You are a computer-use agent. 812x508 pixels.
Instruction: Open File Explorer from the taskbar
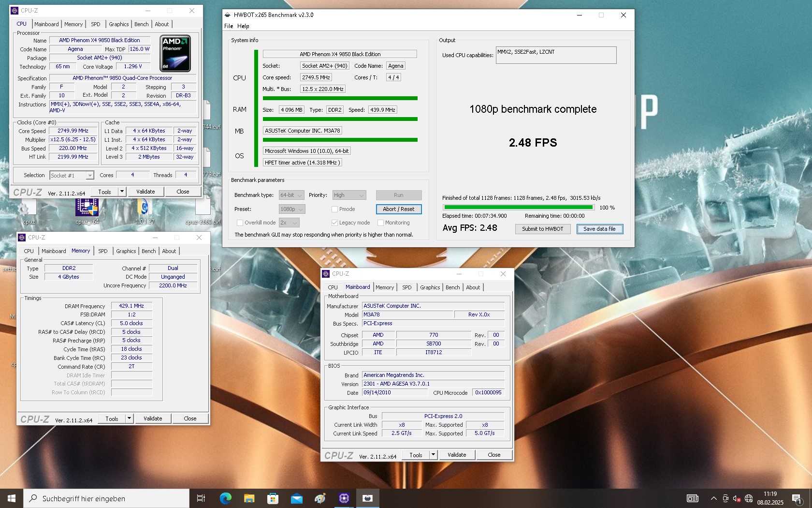tap(249, 498)
